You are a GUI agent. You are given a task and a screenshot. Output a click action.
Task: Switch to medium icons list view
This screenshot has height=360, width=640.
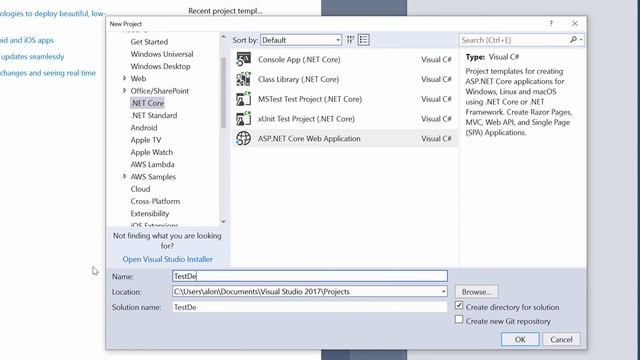tap(363, 40)
